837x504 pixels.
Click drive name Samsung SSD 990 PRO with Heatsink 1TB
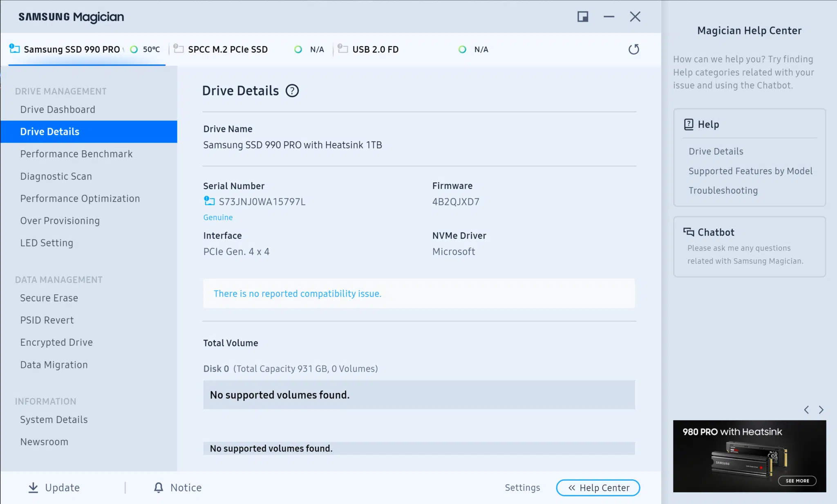[x=293, y=145]
